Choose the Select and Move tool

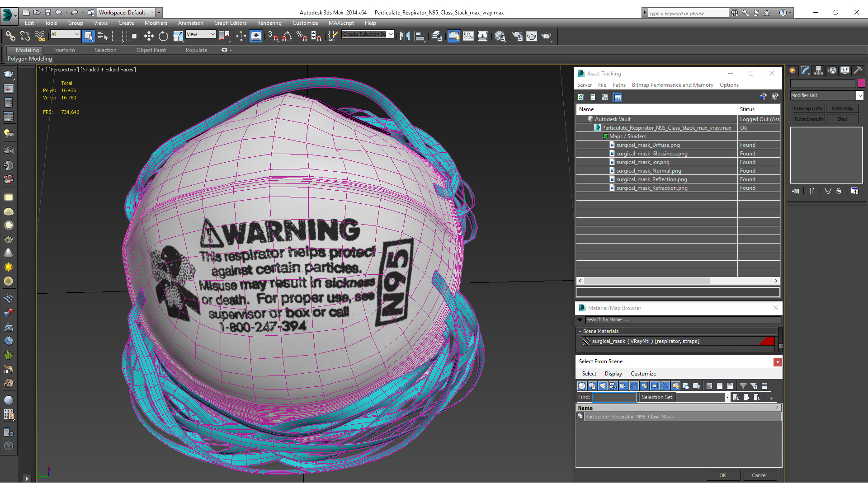click(149, 36)
